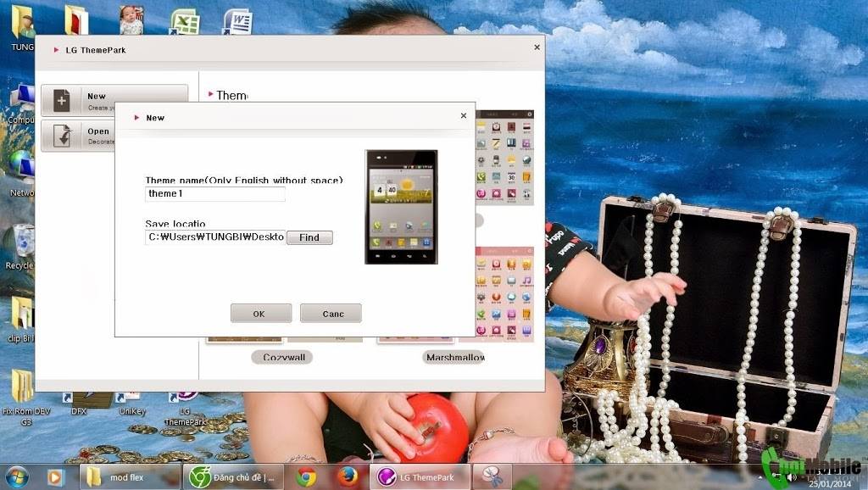
Task: Open the Network desktop icon
Action: 21,173
